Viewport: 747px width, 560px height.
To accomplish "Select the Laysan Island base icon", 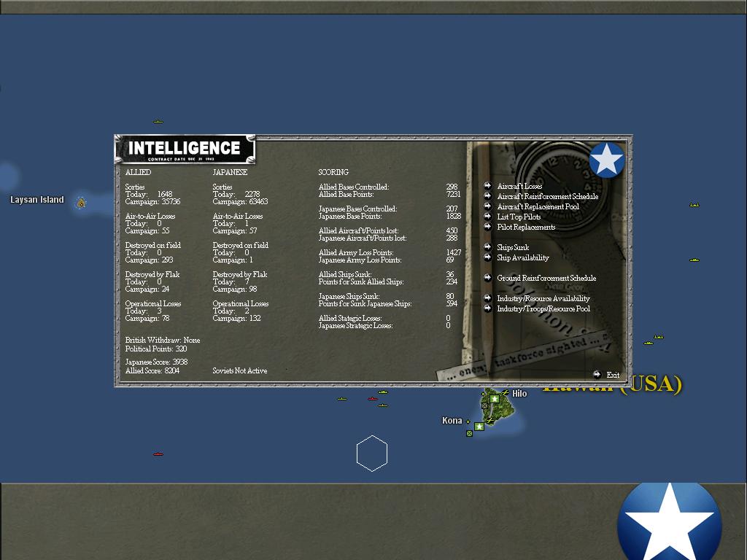I will (81, 203).
